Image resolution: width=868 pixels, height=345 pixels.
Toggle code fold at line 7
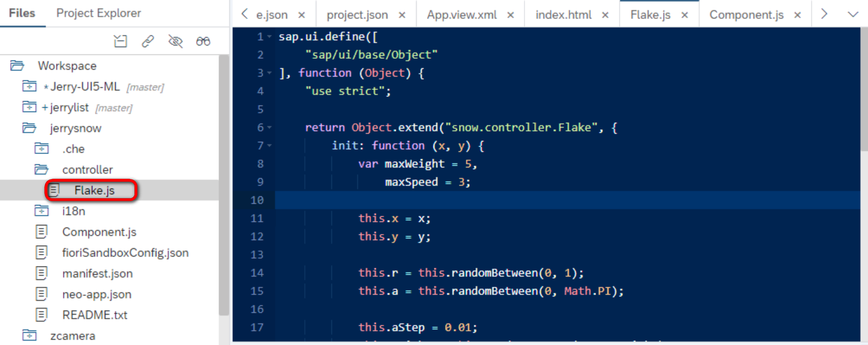(x=270, y=146)
